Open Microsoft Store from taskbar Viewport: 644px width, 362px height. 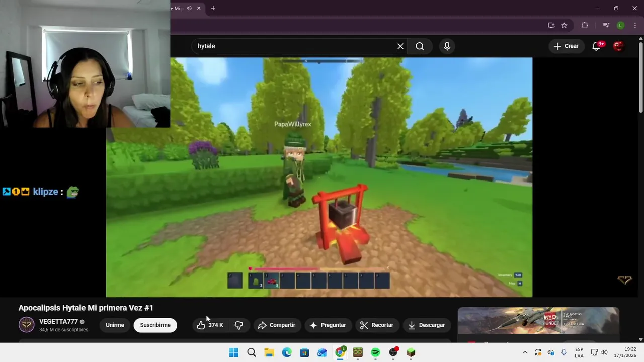[304, 353]
